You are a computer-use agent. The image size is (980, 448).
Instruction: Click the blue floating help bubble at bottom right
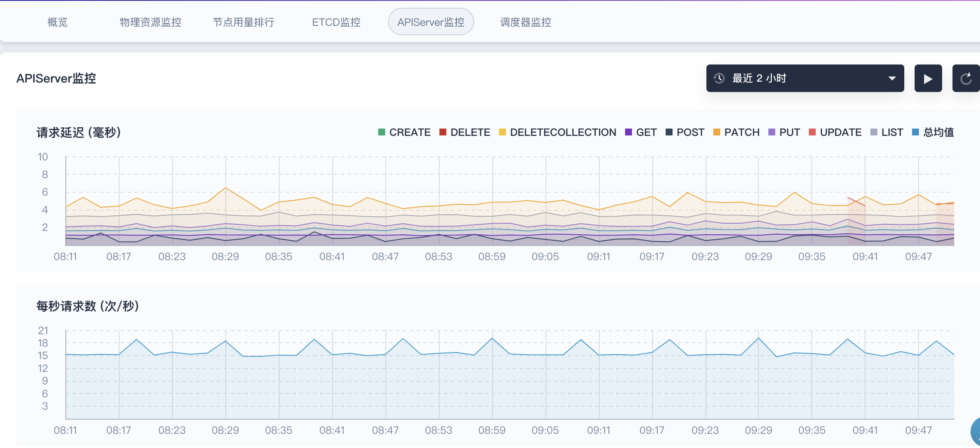tap(975, 432)
